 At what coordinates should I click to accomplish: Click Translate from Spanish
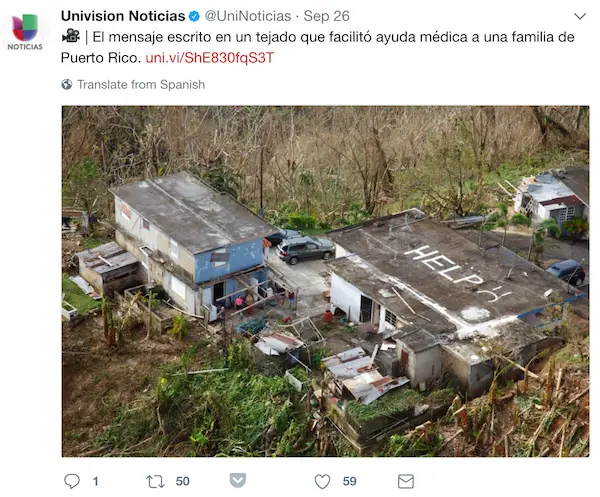(141, 84)
